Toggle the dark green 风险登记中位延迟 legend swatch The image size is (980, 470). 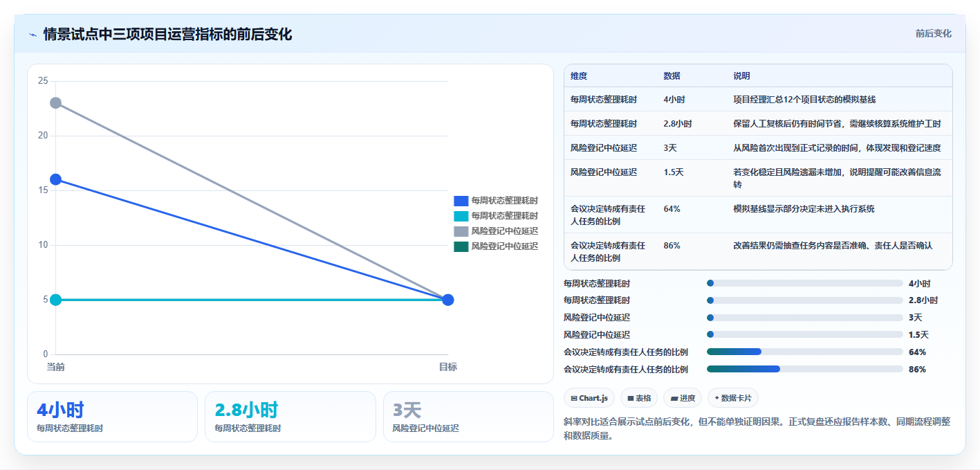point(461,246)
